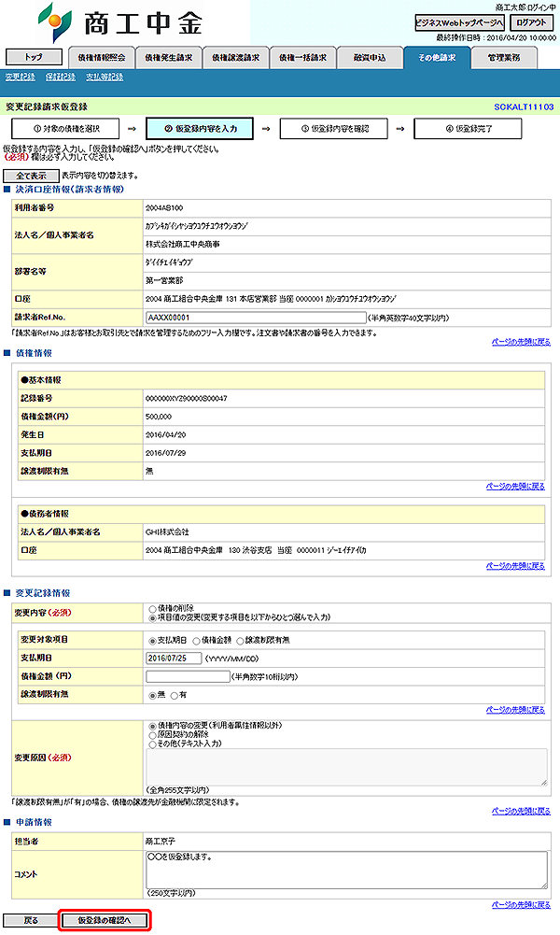Edit the コメント text area
This screenshot has height=935, width=560.
346,870
